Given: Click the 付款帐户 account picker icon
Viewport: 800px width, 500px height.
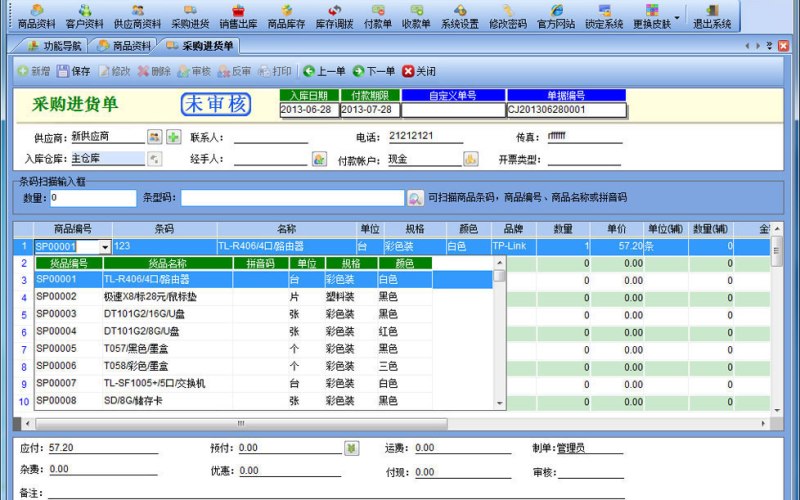Looking at the screenshot, I should [x=470, y=159].
